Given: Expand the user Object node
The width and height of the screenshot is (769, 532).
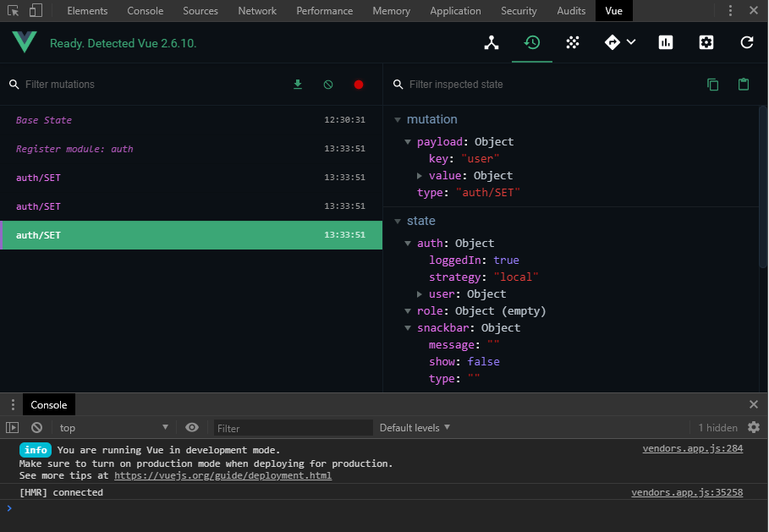Looking at the screenshot, I should (420, 294).
